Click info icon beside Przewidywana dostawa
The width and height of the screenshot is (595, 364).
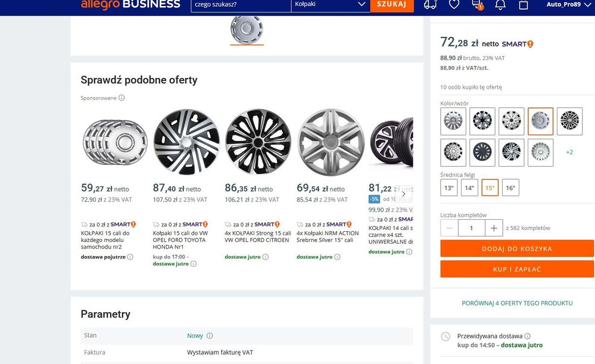click(528, 336)
